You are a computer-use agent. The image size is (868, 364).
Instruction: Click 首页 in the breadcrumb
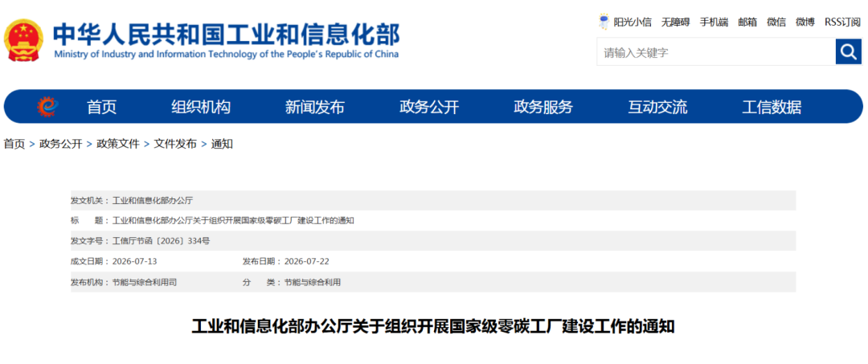14,144
